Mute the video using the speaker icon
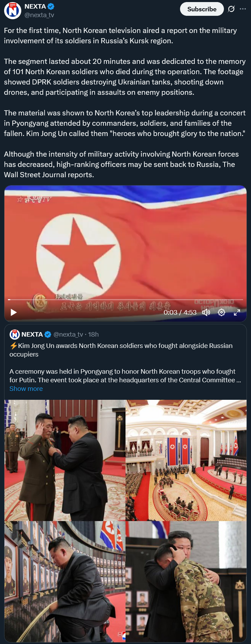This screenshot has width=251, height=644. 206,312
